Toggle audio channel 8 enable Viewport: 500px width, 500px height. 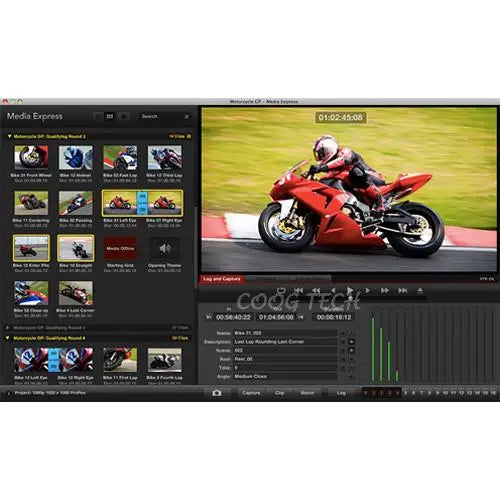tap(429, 393)
